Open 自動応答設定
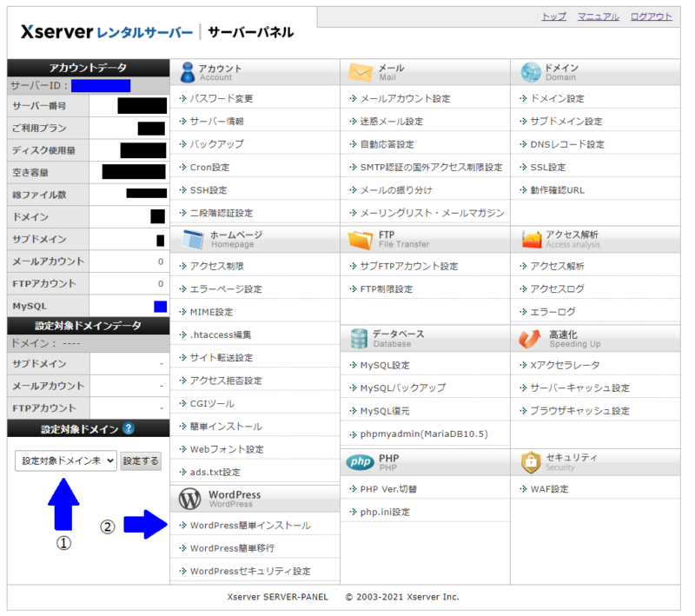Viewport: 695px width, 616px height. coord(387,144)
